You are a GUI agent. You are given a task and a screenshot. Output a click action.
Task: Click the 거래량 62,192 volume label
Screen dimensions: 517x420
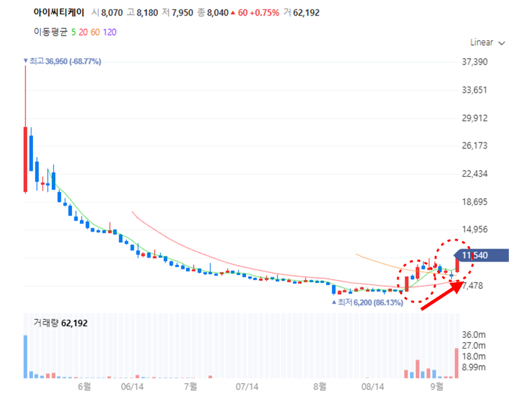tap(61, 323)
